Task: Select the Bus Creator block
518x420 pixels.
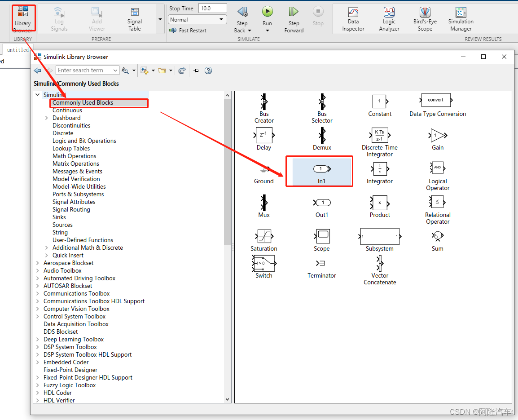Action: pos(263,108)
